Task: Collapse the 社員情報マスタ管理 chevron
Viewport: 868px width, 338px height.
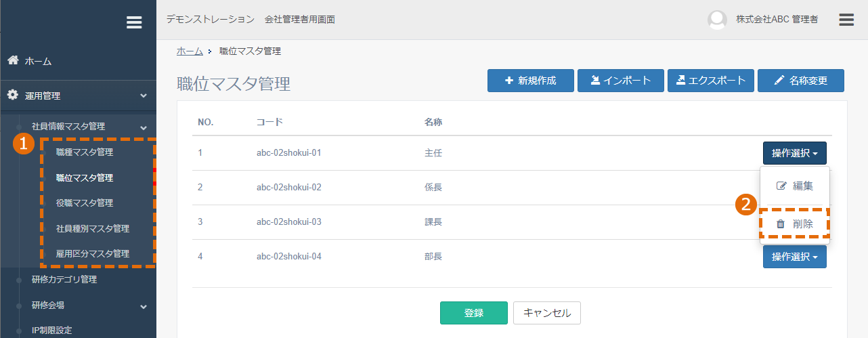Action: coord(144,127)
